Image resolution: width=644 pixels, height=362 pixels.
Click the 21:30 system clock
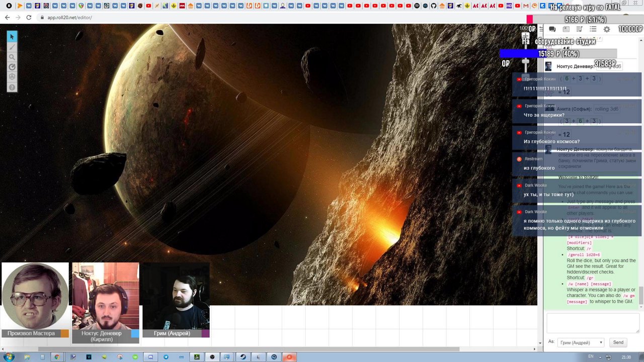point(626,357)
